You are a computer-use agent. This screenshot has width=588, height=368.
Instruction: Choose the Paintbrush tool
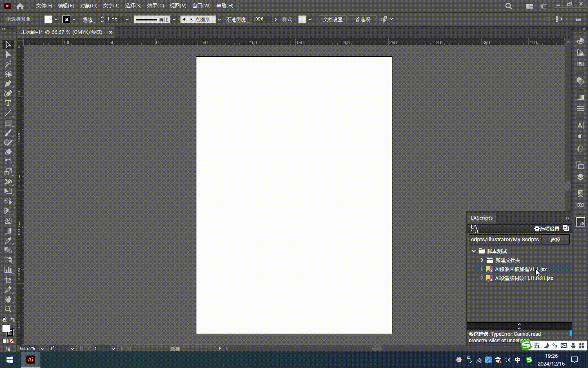click(8, 132)
